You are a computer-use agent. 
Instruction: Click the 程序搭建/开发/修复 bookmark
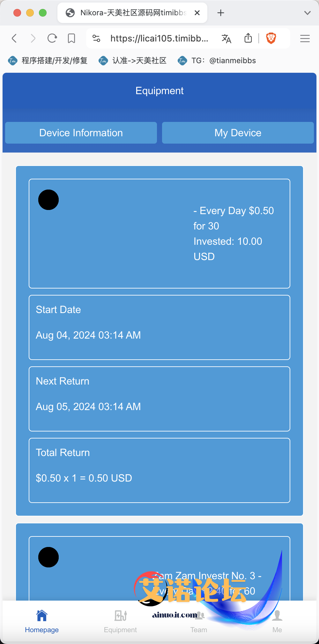pyautogui.click(x=48, y=61)
